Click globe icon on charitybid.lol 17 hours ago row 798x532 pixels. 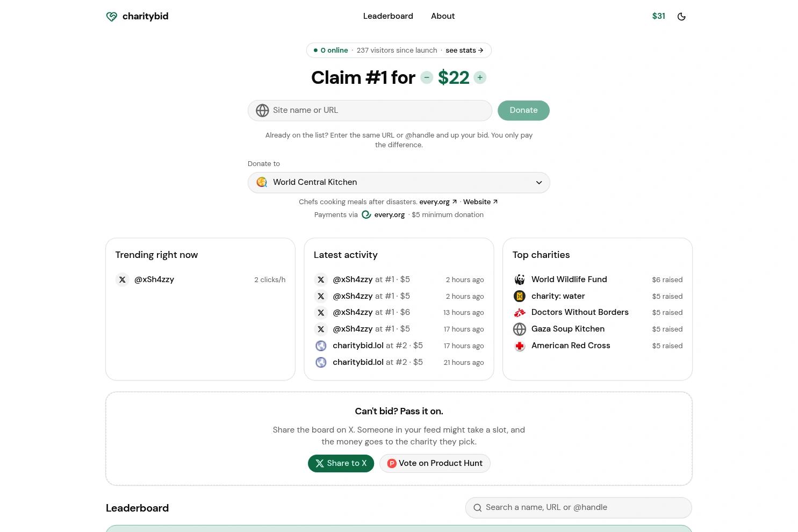pyautogui.click(x=321, y=346)
